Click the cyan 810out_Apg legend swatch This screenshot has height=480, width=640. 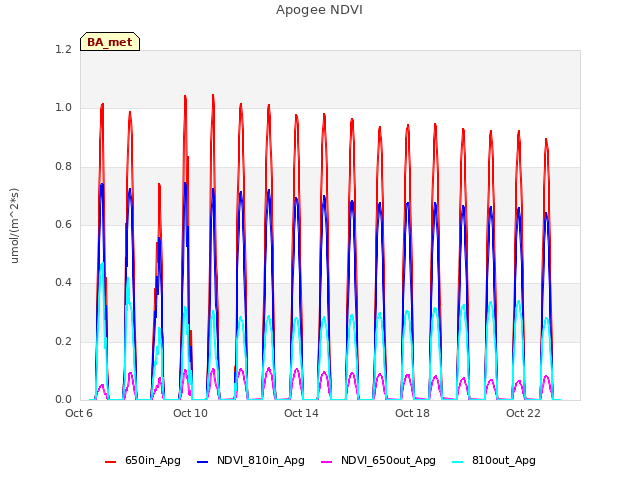(x=458, y=462)
